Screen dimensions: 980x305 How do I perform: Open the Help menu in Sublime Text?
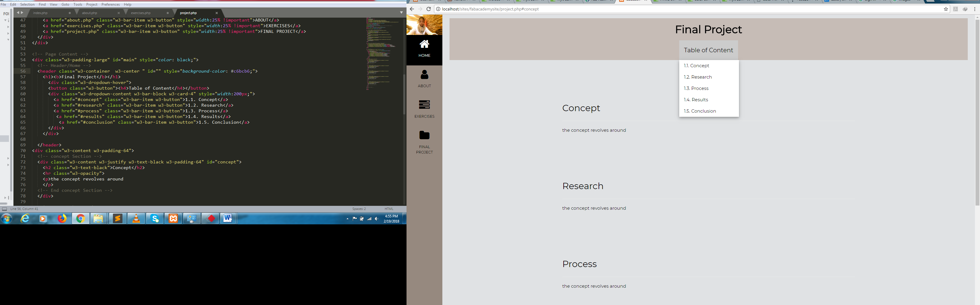[128, 4]
